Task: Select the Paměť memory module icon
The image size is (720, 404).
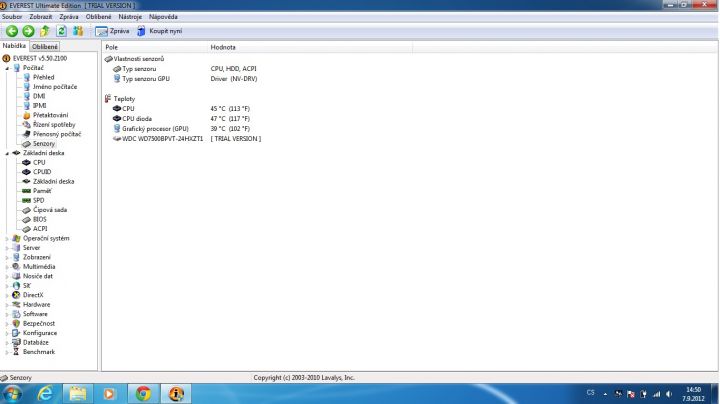Action: (x=27, y=191)
